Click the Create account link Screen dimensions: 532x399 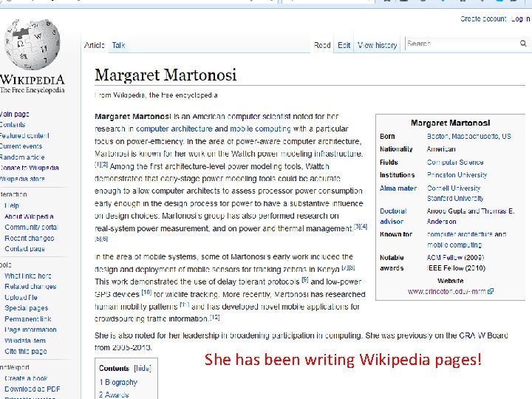pos(483,19)
